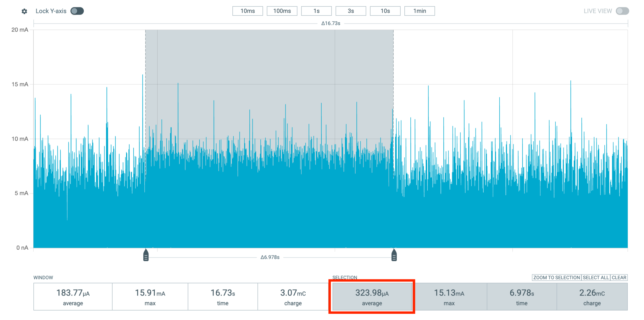Click ZOOM TO SELECTION button
The image size is (644, 320).
pos(556,278)
